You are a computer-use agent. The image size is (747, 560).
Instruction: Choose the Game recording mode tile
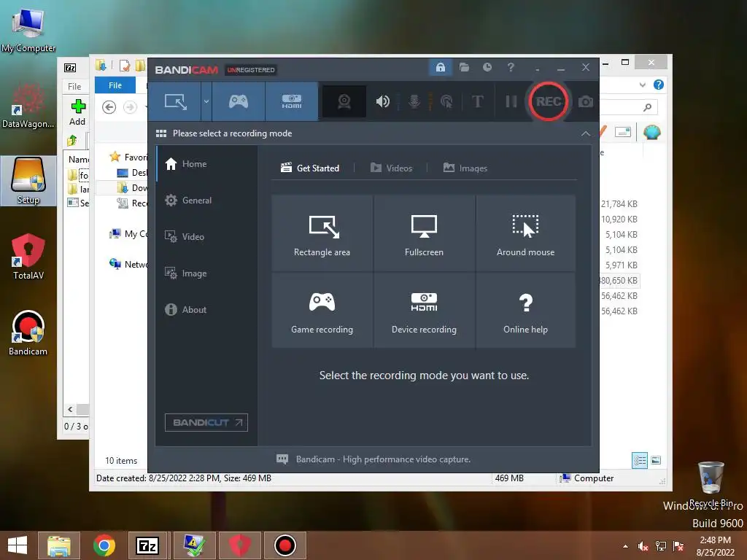322,311
